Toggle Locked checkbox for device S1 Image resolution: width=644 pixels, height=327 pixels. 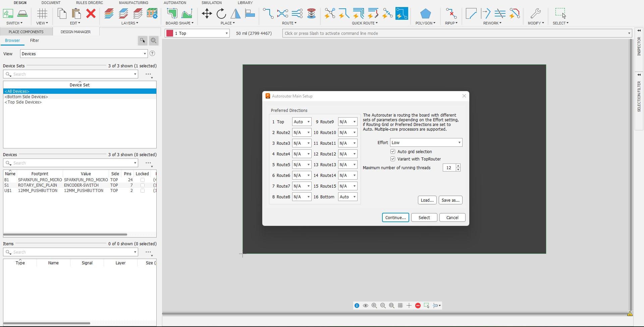[143, 185]
